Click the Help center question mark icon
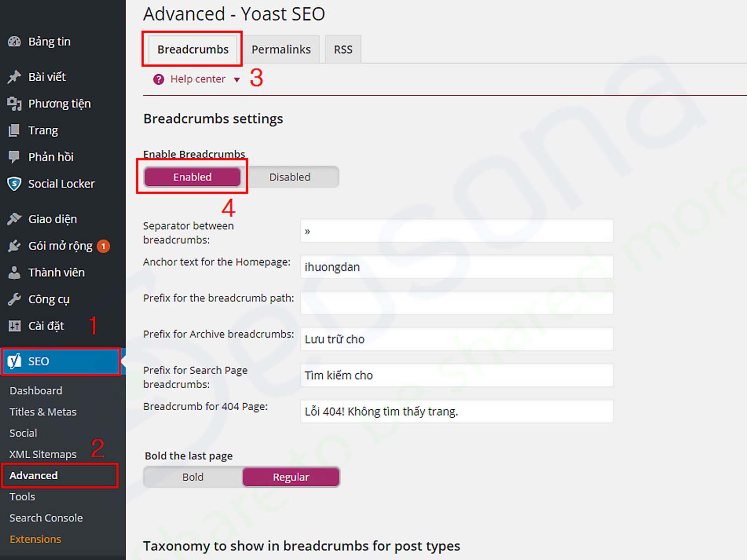747x560 pixels. tap(159, 79)
